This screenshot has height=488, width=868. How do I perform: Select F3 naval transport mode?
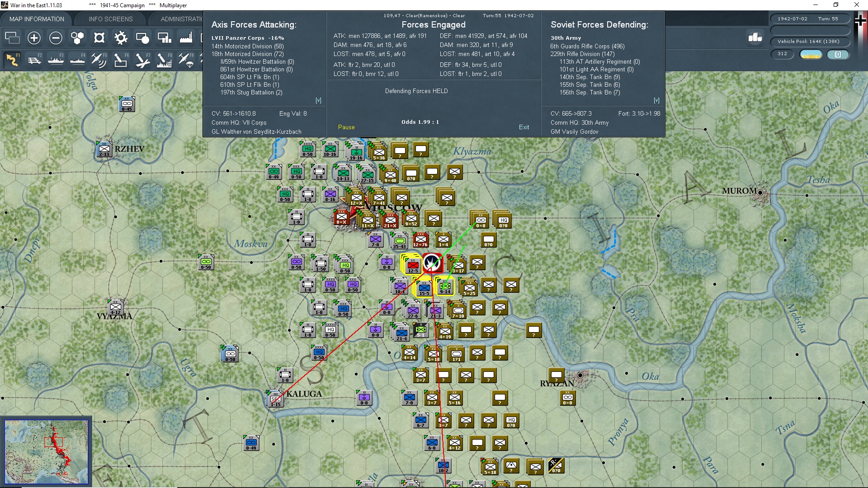[x=56, y=60]
